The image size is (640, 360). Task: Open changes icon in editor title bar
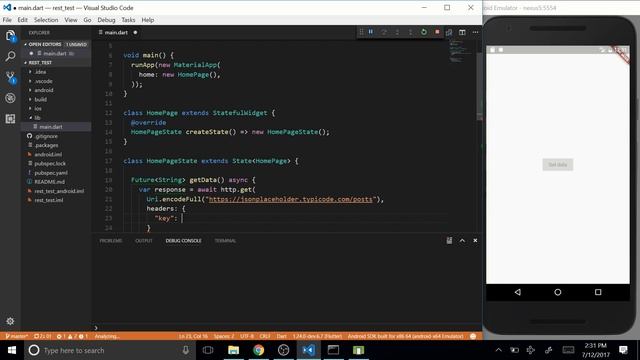pyautogui.click(x=449, y=32)
